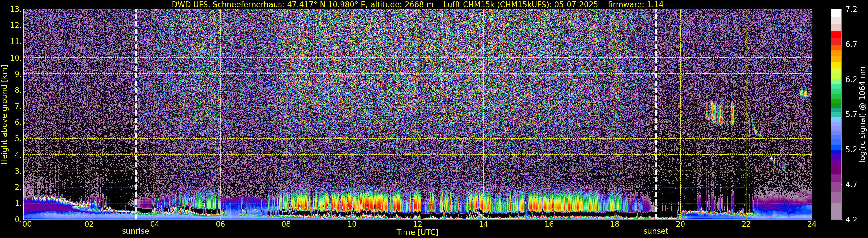
Task: Click the '20' time tick label
Action: click(x=681, y=224)
